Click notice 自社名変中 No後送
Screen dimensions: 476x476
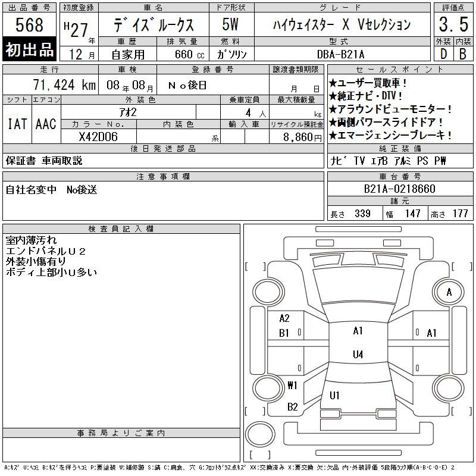click(51, 190)
